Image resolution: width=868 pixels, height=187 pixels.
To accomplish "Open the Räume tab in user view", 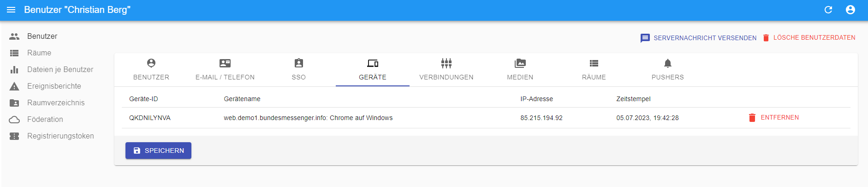I will click(x=594, y=70).
